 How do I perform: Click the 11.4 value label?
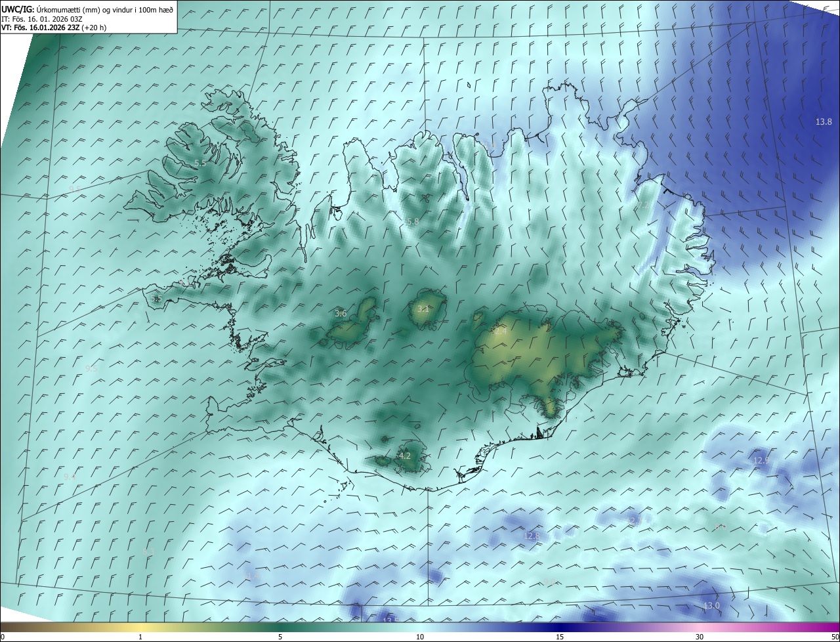click(252, 576)
